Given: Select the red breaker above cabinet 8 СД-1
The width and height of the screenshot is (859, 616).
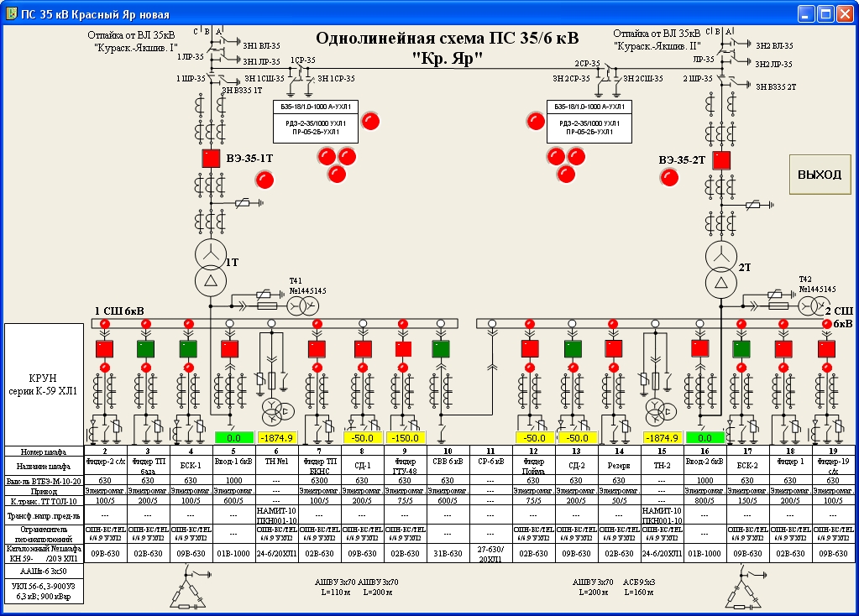Looking at the screenshot, I should click(x=363, y=349).
